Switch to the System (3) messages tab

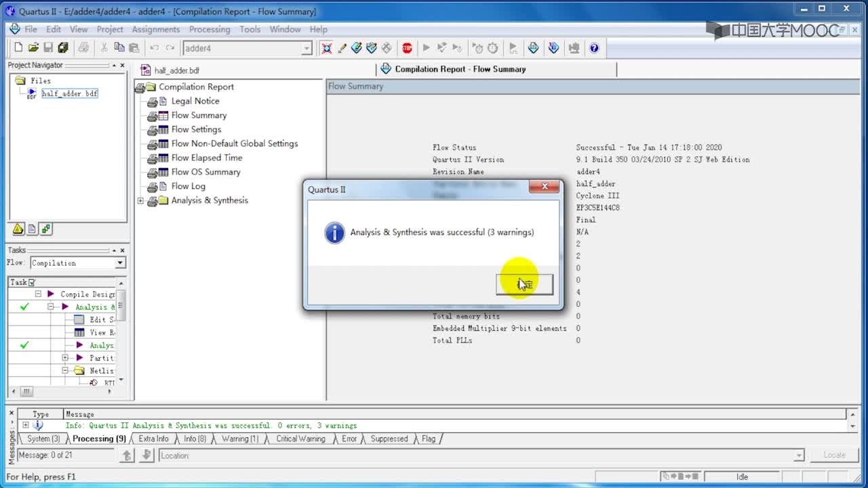click(43, 439)
